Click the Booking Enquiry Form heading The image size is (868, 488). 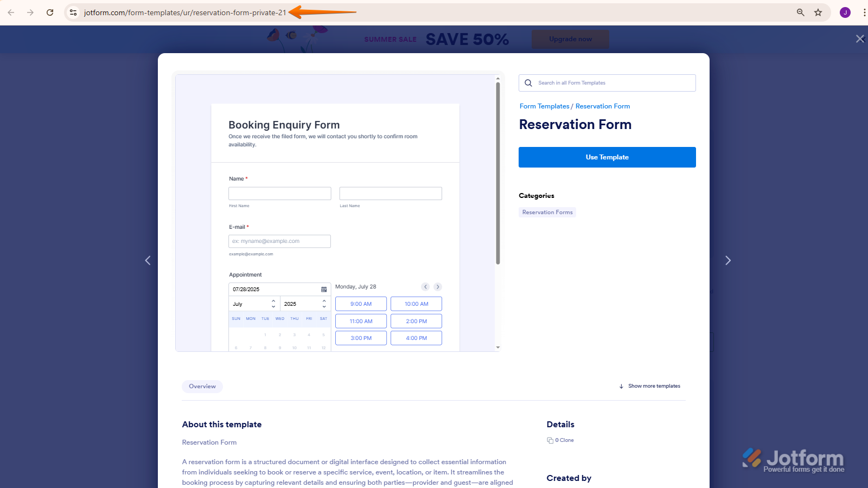(284, 125)
